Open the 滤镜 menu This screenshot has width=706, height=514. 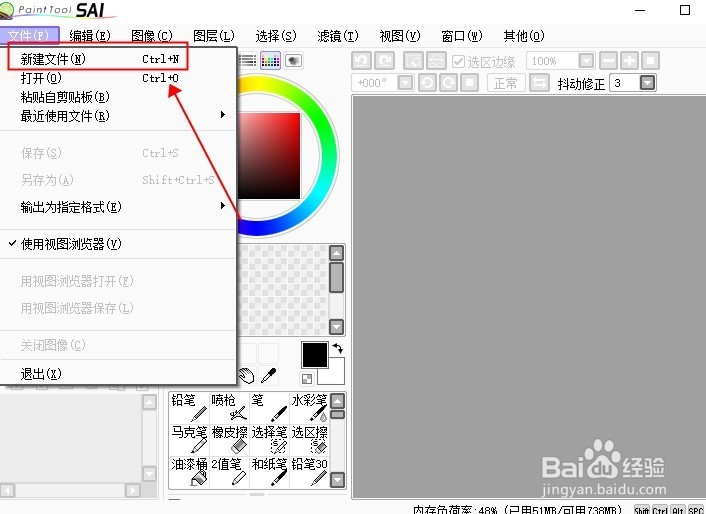click(x=338, y=36)
